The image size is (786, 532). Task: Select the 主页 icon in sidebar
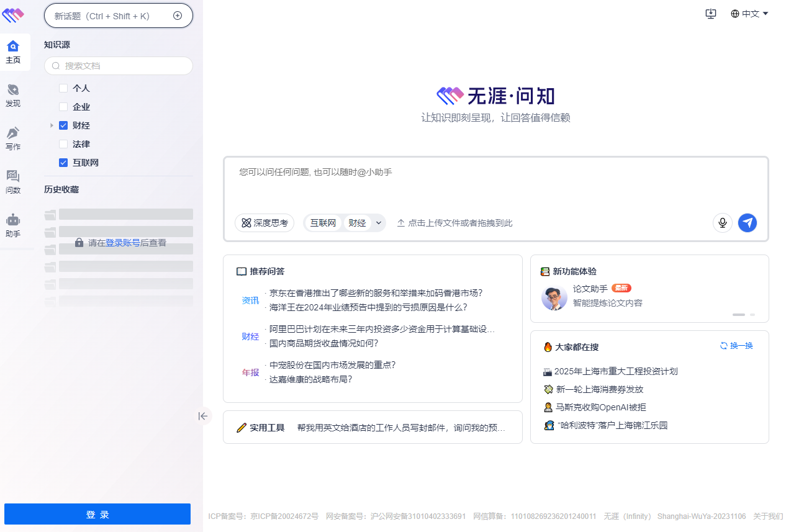(12, 52)
